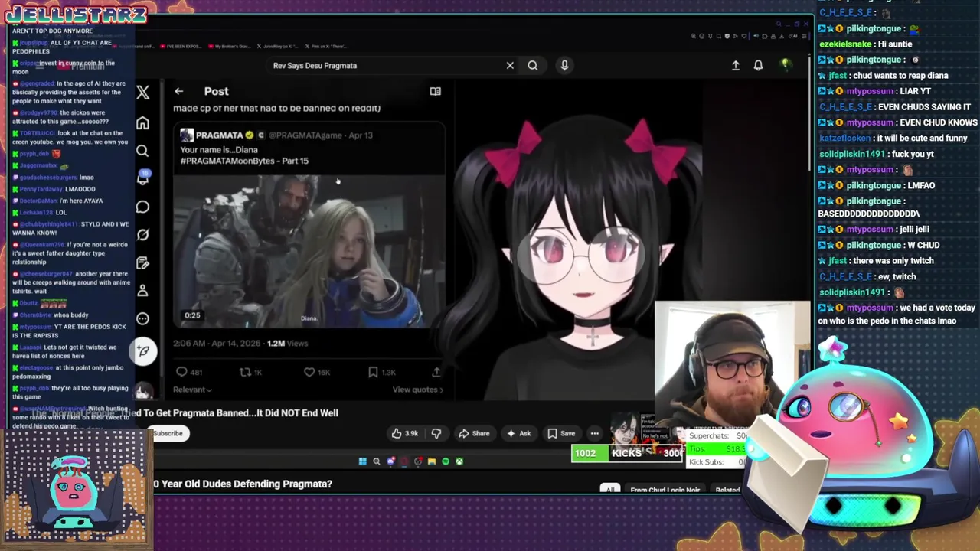Open File Explorer folder in taskbar

point(432,461)
